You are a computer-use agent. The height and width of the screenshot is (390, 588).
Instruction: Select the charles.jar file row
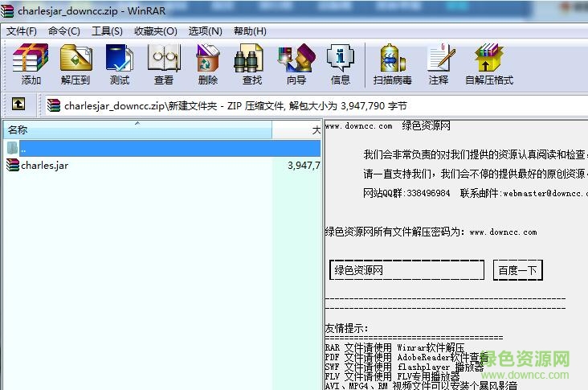pos(161,165)
